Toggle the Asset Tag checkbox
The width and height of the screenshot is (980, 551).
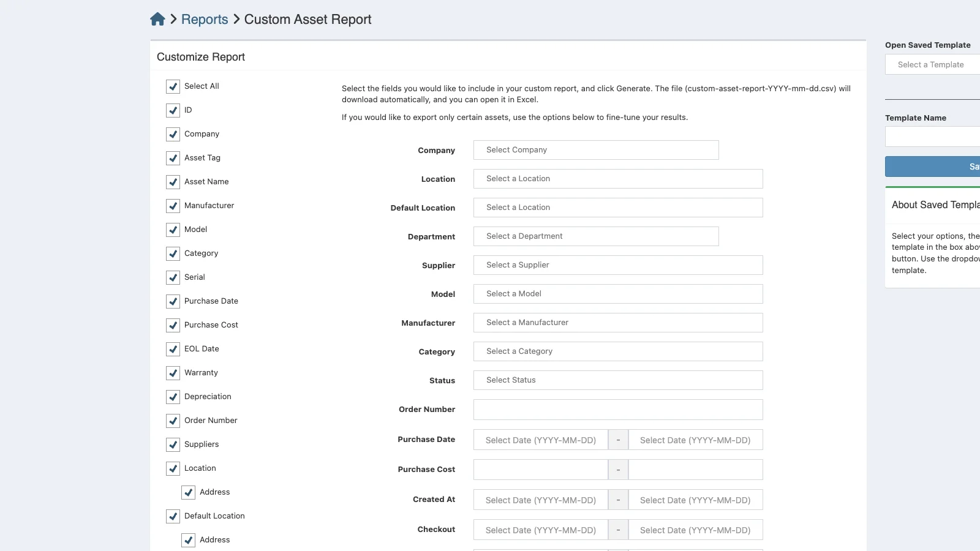click(173, 158)
